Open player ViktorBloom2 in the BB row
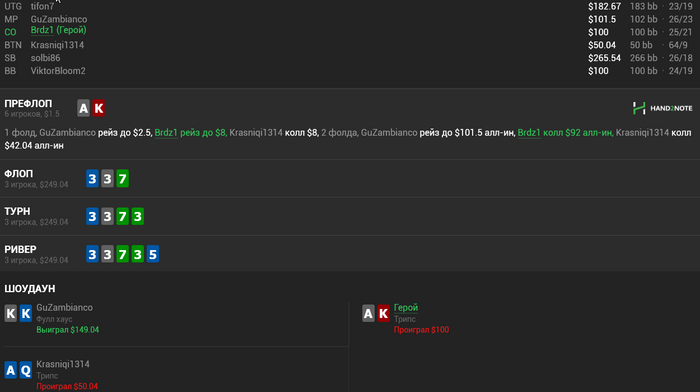700x392 pixels. [58, 71]
